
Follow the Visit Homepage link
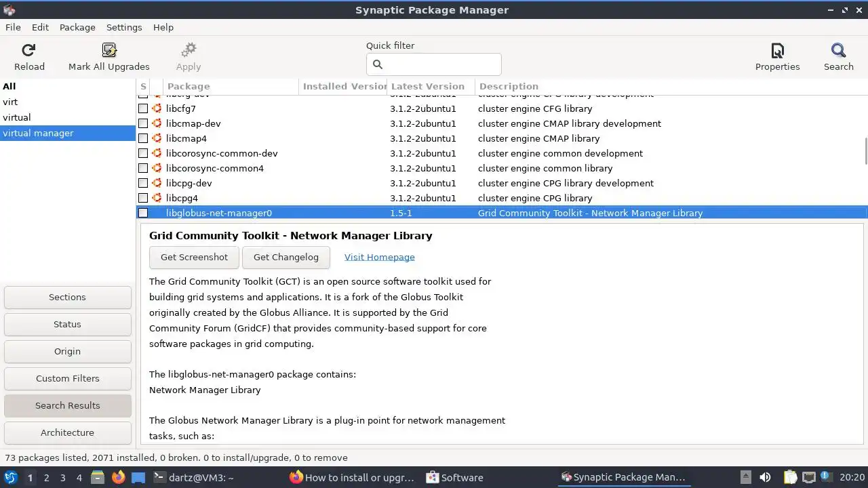(379, 257)
